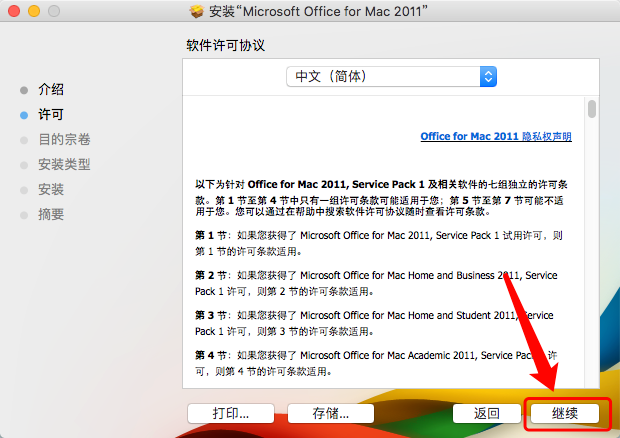Click the 打印... button
Image resolution: width=620 pixels, height=438 pixels.
(231, 413)
